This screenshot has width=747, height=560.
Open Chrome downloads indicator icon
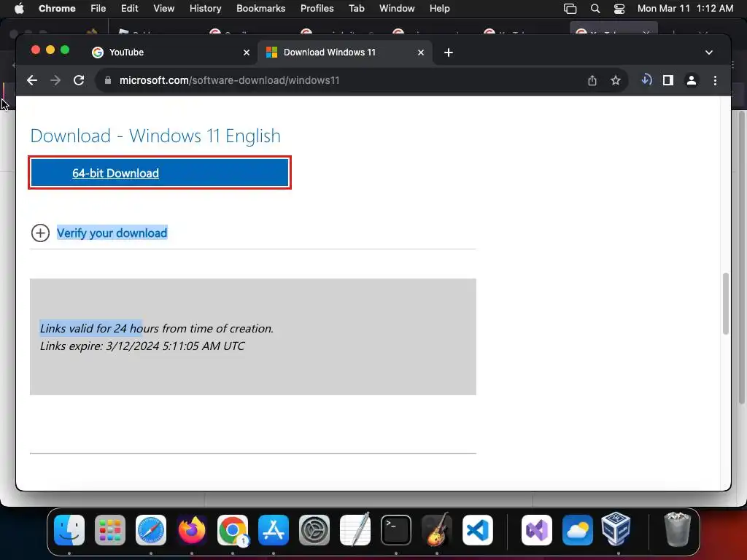pos(646,80)
